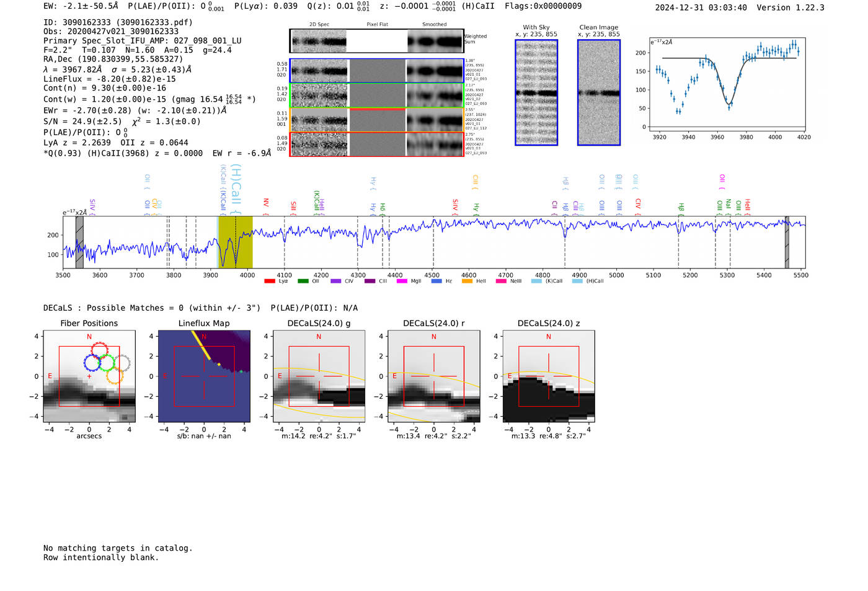Select the DECaLS g-band cutout
Viewport: 868px width, 591px height.
click(319, 376)
